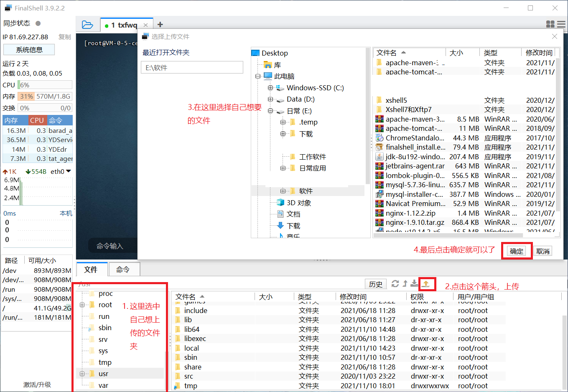Select the var folder in remote tree
The image size is (568, 392).
(103, 385)
